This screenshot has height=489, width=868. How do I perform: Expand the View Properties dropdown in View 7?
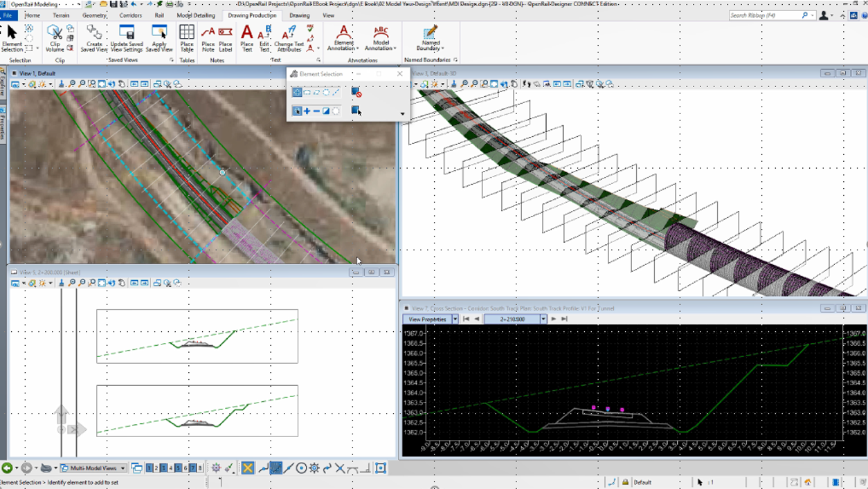pyautogui.click(x=454, y=319)
